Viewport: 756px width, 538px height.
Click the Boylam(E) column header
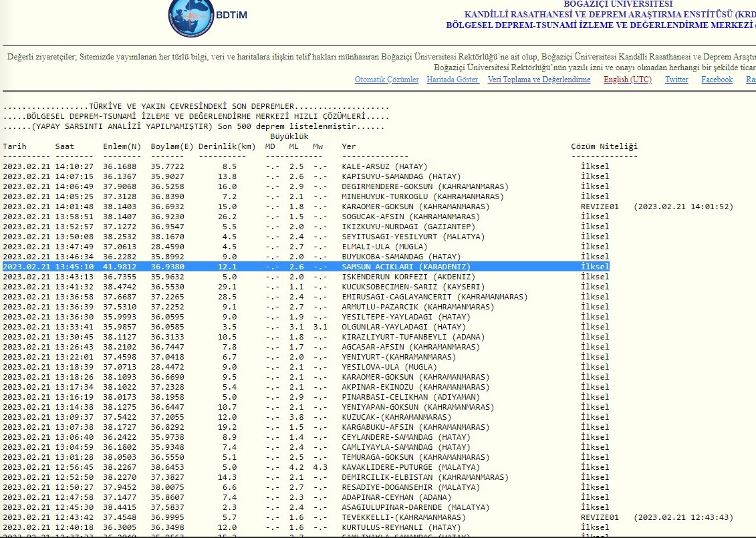tap(172, 146)
